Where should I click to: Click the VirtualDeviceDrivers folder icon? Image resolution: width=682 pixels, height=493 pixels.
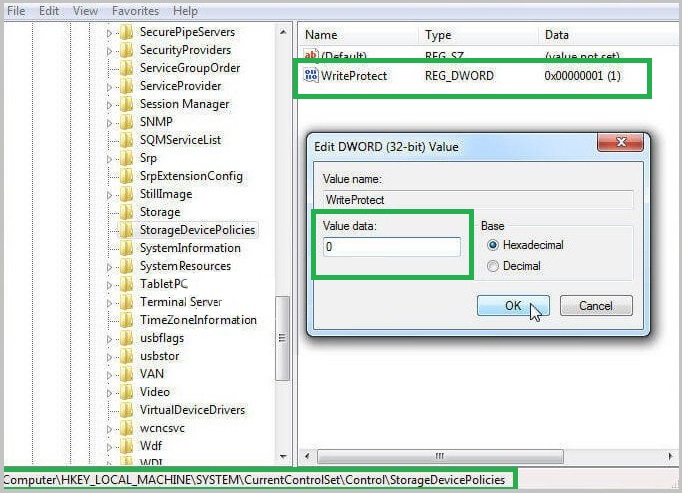(127, 410)
